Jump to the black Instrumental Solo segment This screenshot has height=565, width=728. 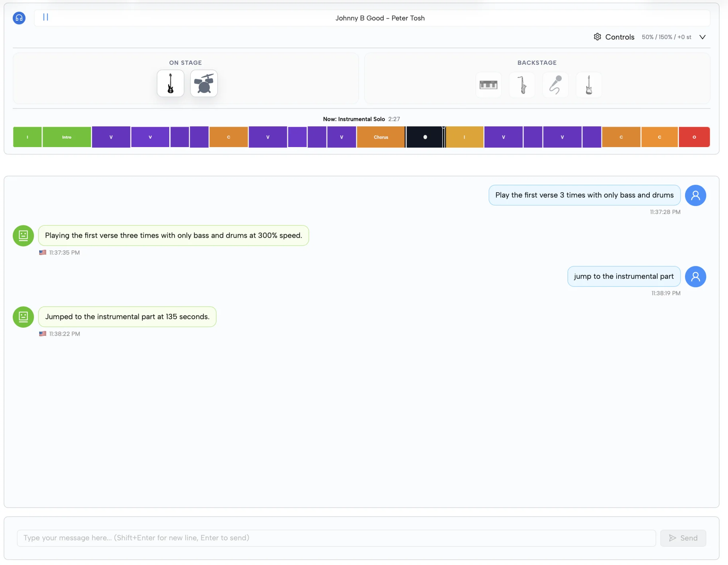pos(425,137)
